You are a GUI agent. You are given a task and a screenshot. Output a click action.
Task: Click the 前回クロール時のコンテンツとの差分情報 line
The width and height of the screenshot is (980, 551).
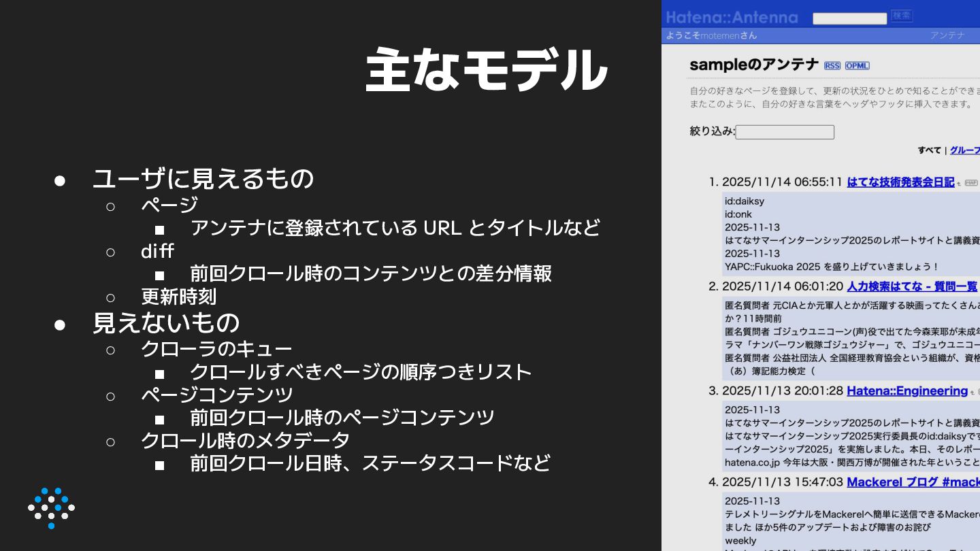[x=371, y=273]
